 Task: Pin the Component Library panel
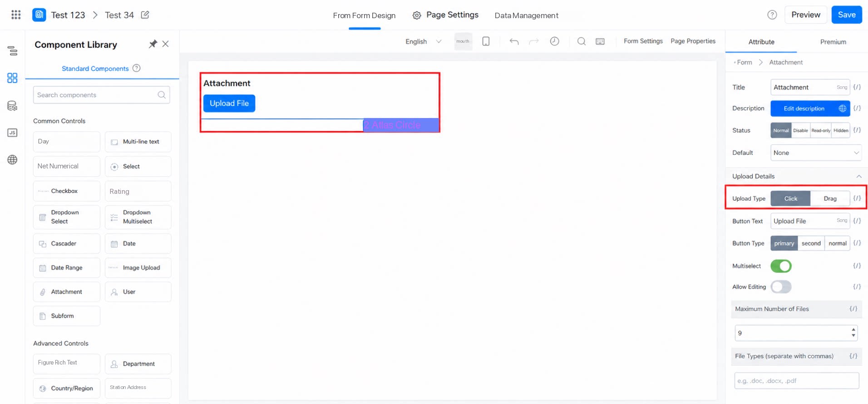(x=153, y=44)
